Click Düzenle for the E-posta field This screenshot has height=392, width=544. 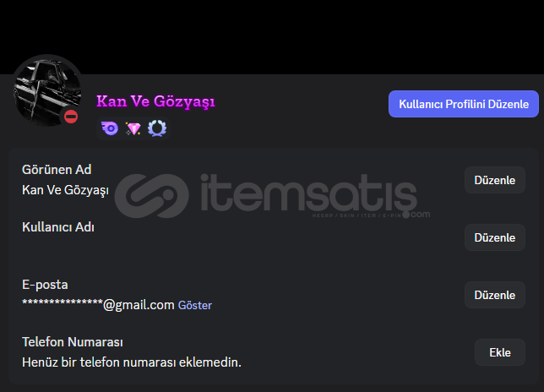pyautogui.click(x=495, y=295)
